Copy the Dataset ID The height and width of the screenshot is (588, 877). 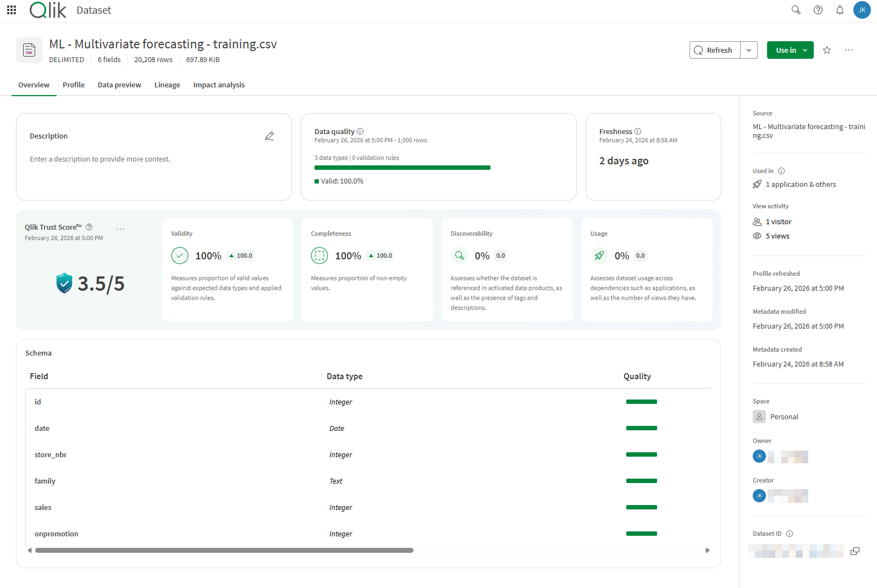(x=855, y=551)
